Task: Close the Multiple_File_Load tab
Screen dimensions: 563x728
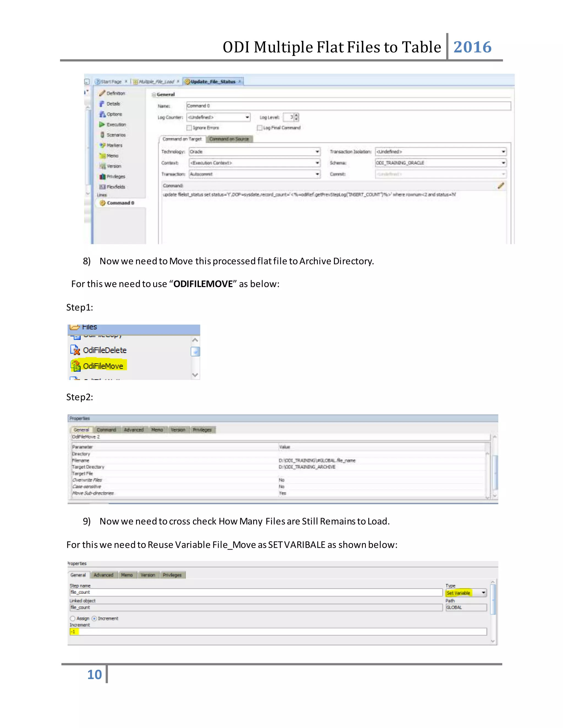Action: 178,81
